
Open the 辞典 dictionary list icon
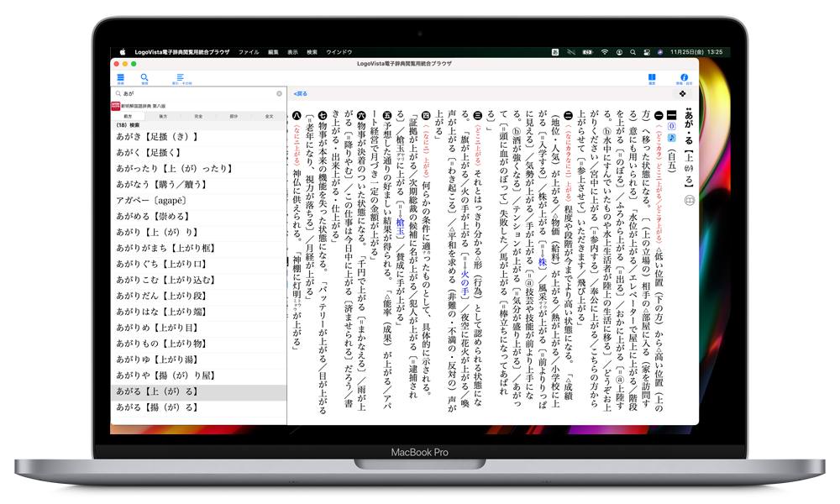[x=120, y=77]
